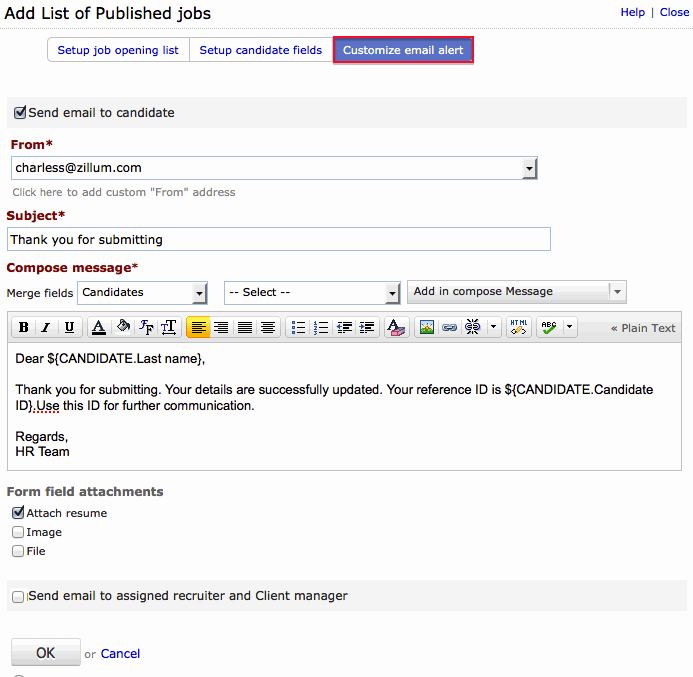Image resolution: width=693 pixels, height=677 pixels.
Task: Center align the text
Action: click(x=268, y=327)
